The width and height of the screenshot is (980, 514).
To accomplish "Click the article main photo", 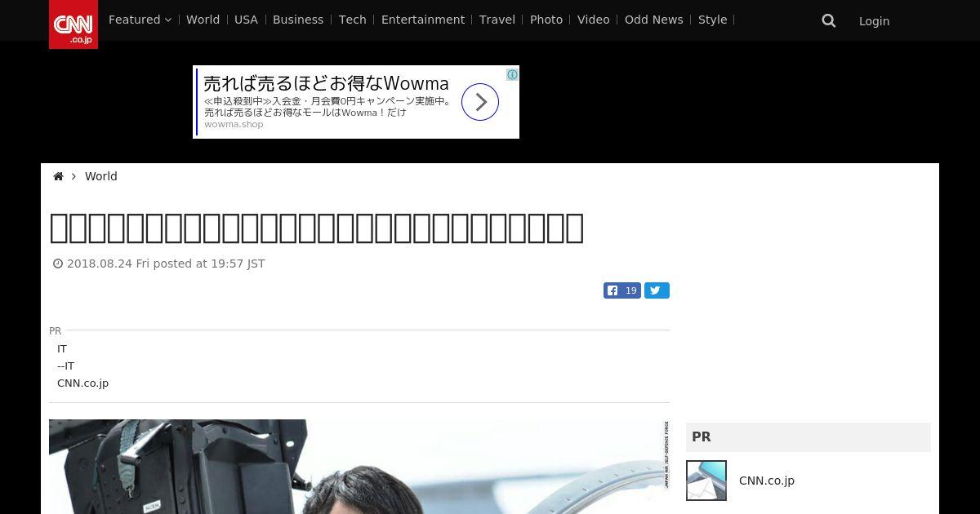I will click(359, 467).
